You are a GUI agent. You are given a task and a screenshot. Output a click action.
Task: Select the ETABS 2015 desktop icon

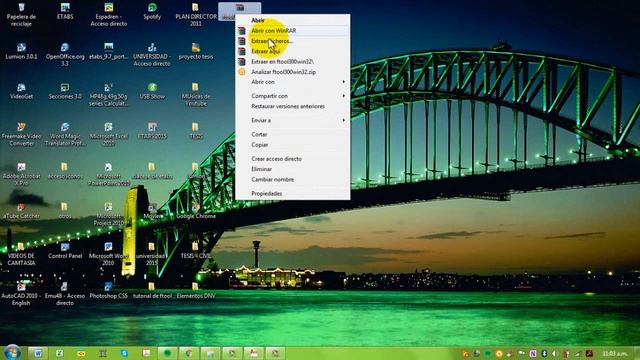pyautogui.click(x=152, y=131)
